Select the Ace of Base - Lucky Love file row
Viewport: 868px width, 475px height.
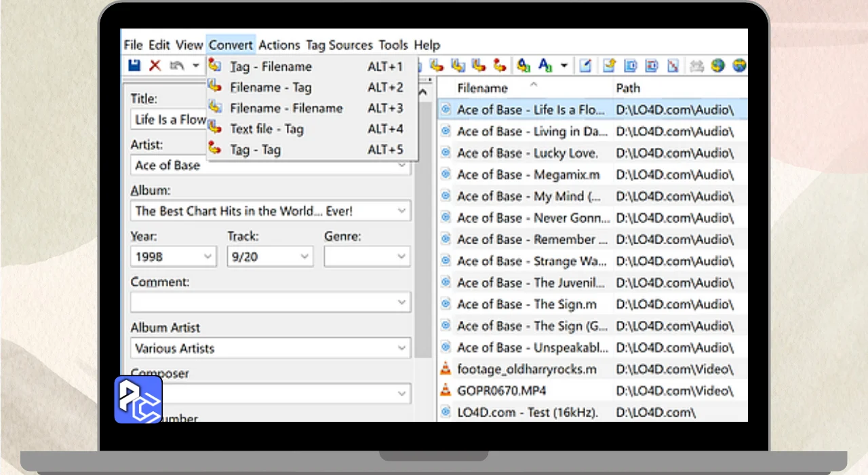pos(528,153)
